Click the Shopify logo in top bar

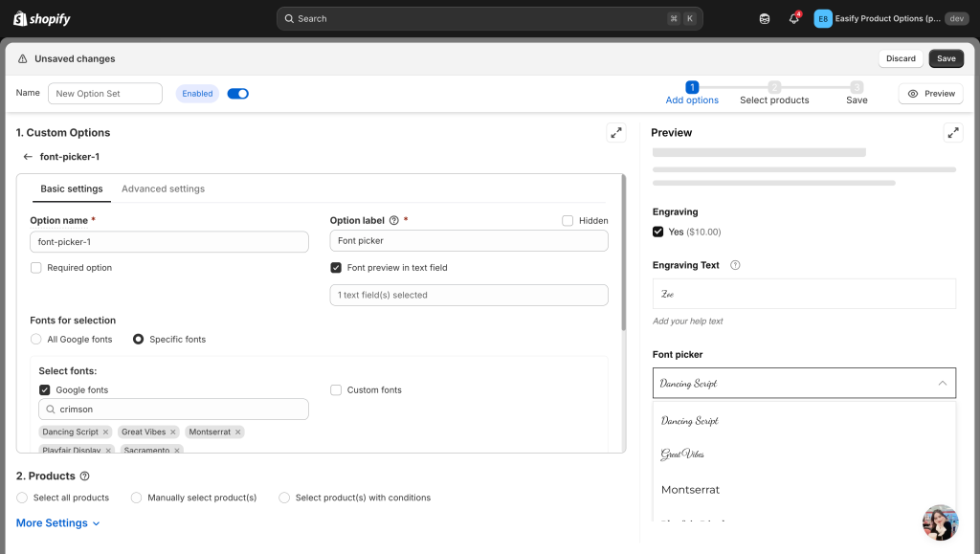coord(42,18)
